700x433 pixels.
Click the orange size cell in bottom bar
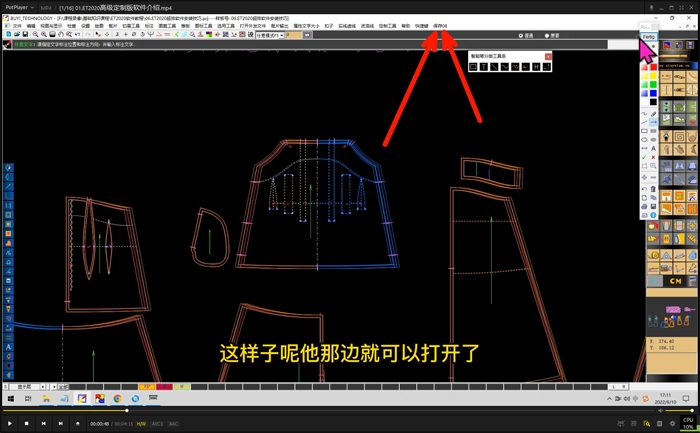pos(146,387)
